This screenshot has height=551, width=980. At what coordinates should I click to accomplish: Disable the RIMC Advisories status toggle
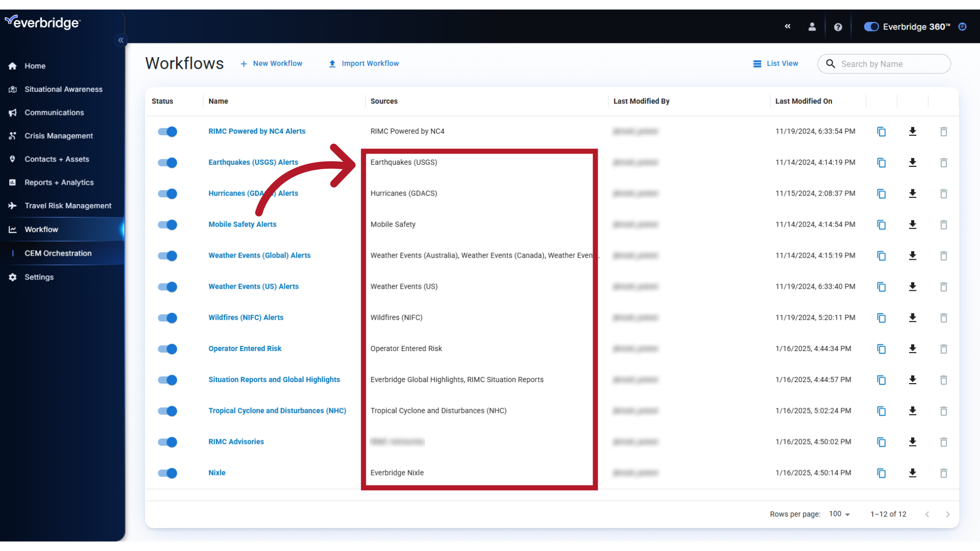(167, 442)
